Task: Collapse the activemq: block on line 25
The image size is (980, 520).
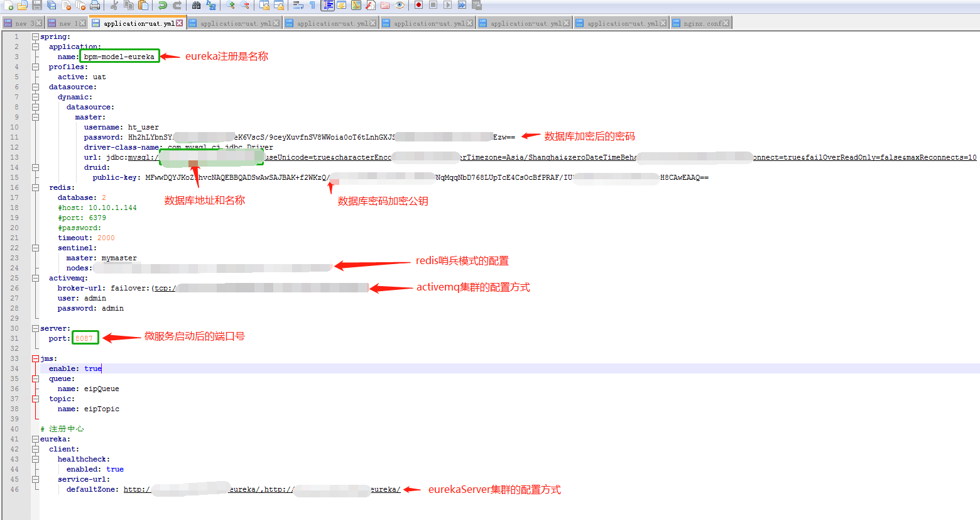Action: [x=36, y=279]
